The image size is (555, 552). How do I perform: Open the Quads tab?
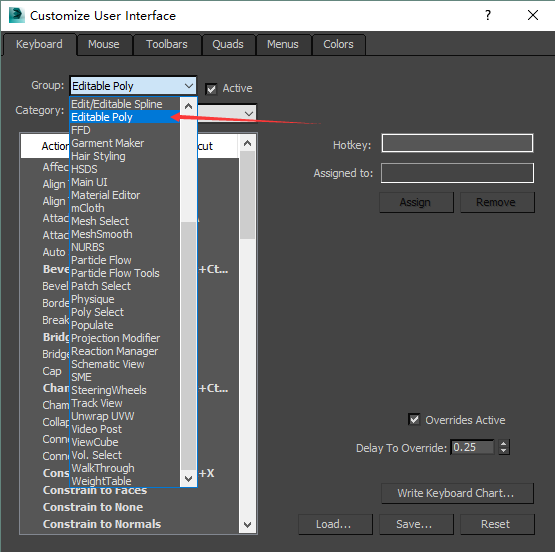pos(228,44)
